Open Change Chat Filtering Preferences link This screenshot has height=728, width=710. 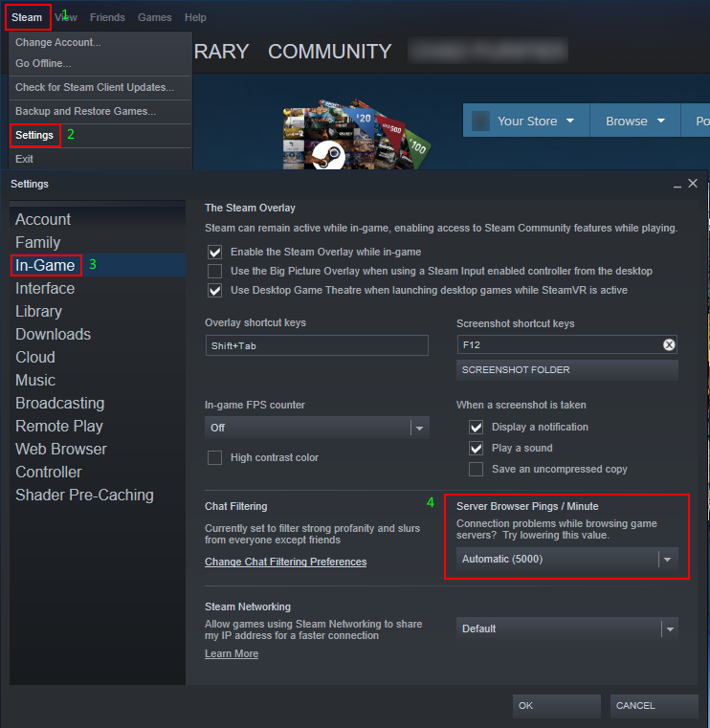[x=285, y=562]
